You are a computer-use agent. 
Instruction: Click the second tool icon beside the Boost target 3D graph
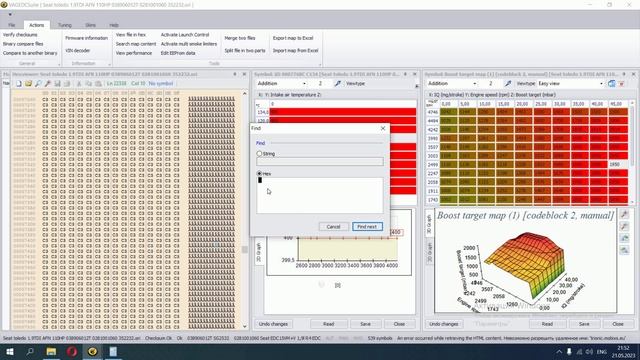tap(624, 227)
